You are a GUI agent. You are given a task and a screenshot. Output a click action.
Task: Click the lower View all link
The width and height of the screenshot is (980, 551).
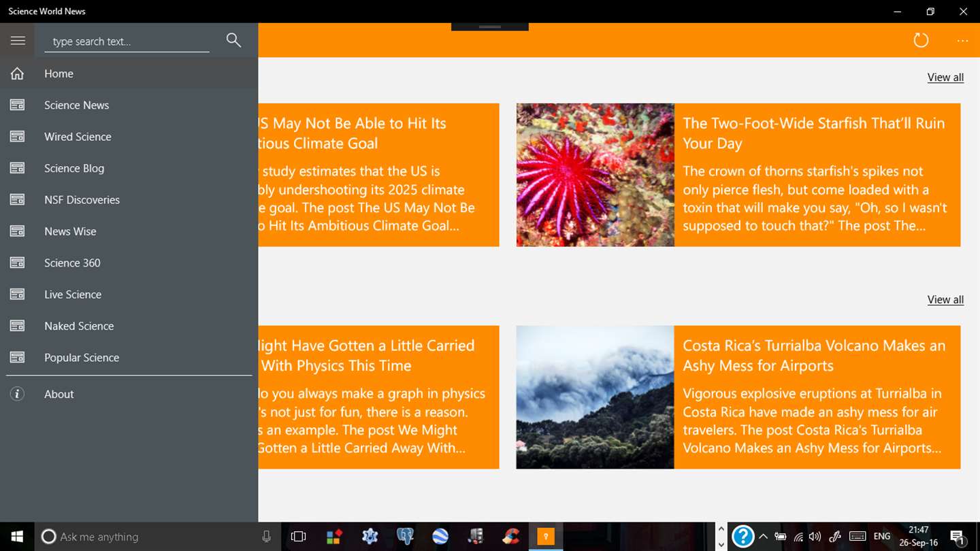pos(945,300)
